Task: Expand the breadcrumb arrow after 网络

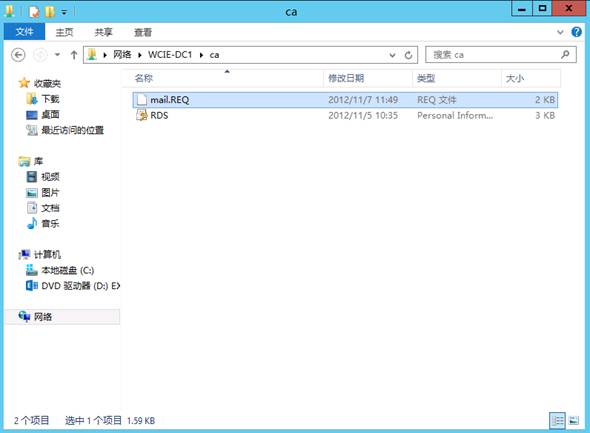Action: click(x=140, y=55)
